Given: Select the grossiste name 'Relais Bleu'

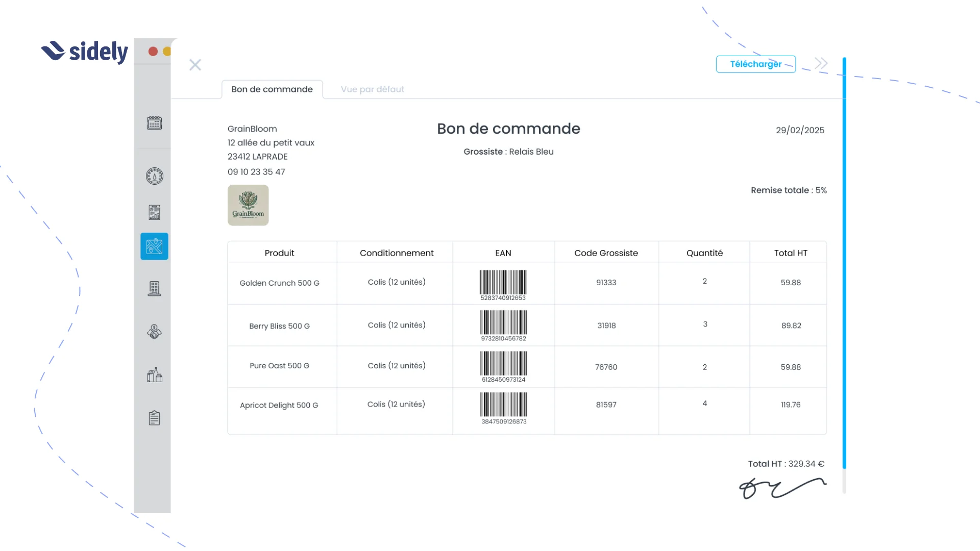Looking at the screenshot, I should pos(532,152).
